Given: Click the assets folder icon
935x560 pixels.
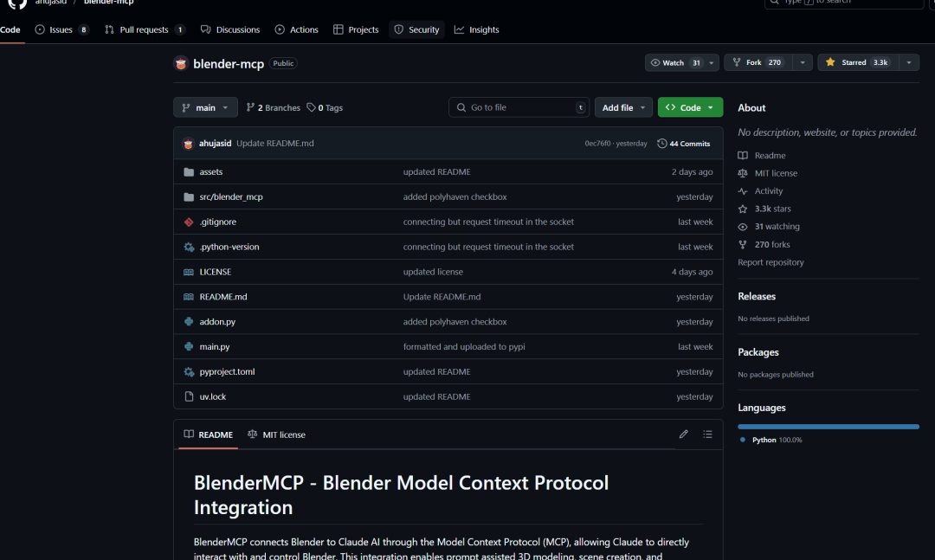Looking at the screenshot, I should click(x=189, y=172).
